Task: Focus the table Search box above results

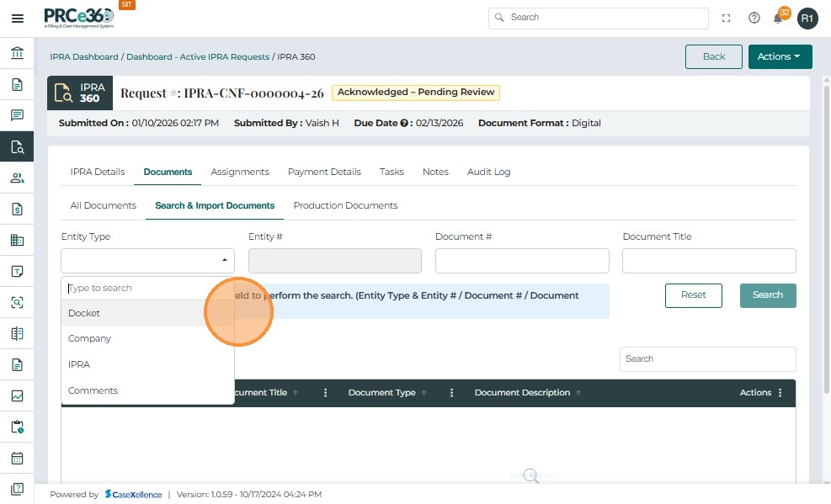Action: click(x=707, y=359)
